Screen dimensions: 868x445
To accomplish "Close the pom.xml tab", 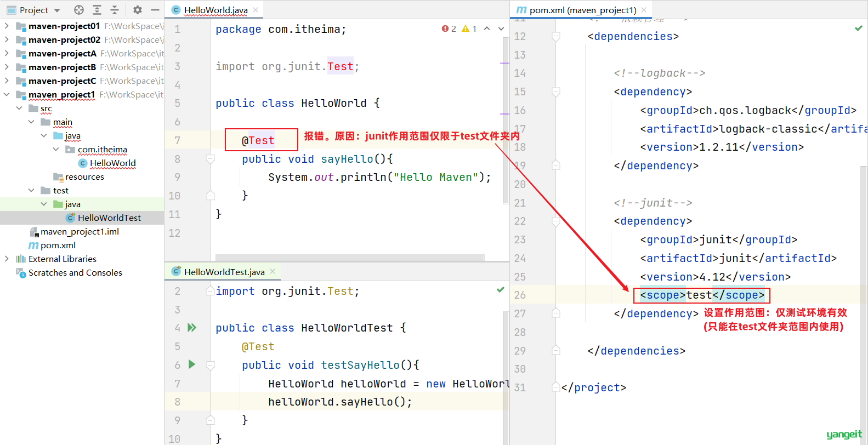I will [644, 10].
